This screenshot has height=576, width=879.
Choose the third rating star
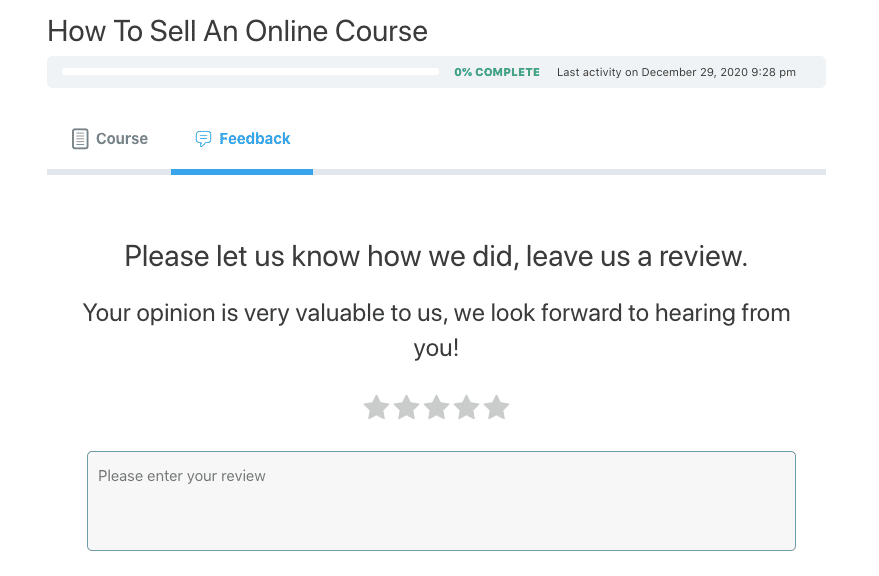436,407
